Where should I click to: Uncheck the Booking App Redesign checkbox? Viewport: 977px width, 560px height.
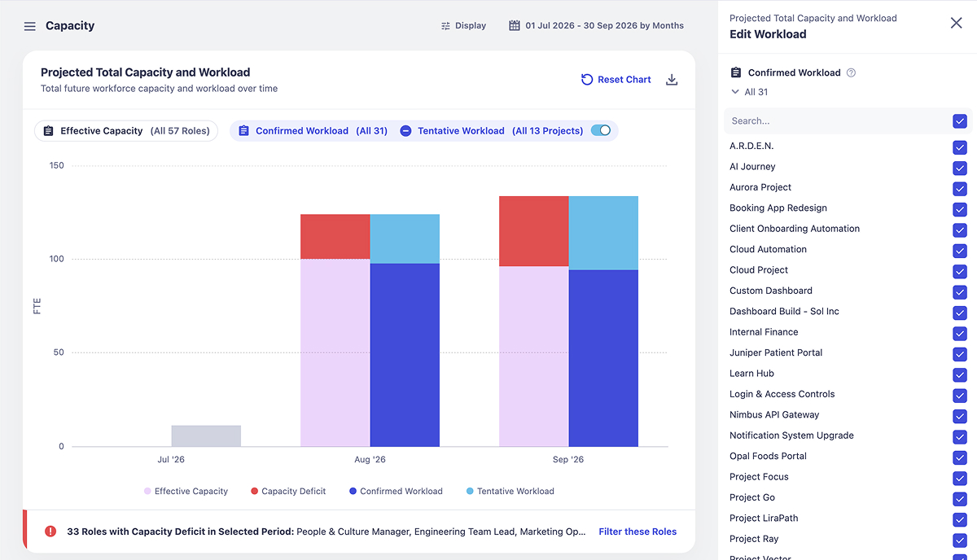(960, 209)
